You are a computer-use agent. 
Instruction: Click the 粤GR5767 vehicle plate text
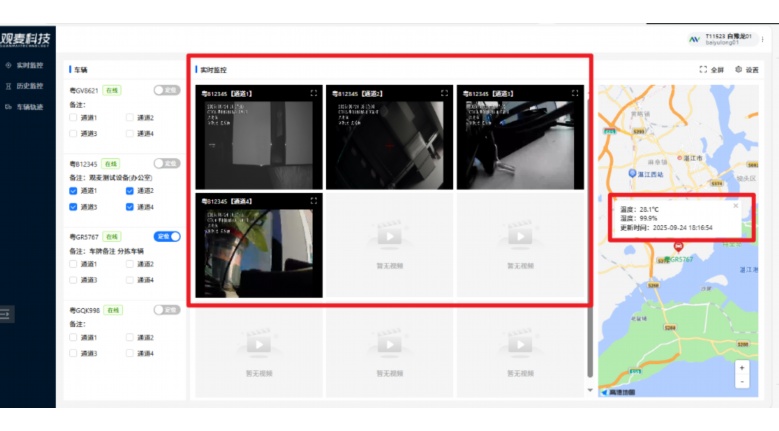click(84, 237)
